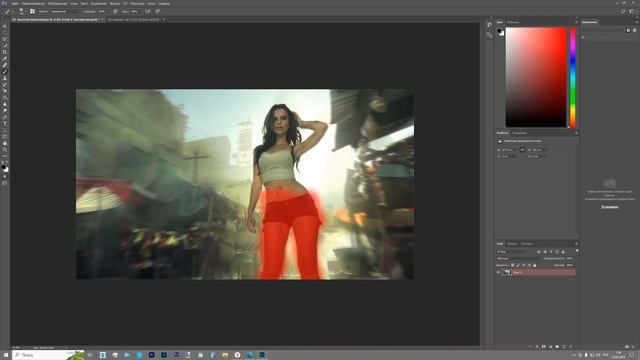Select the Type tool
Viewport: 640px width, 360px height.
pyautogui.click(x=5, y=124)
